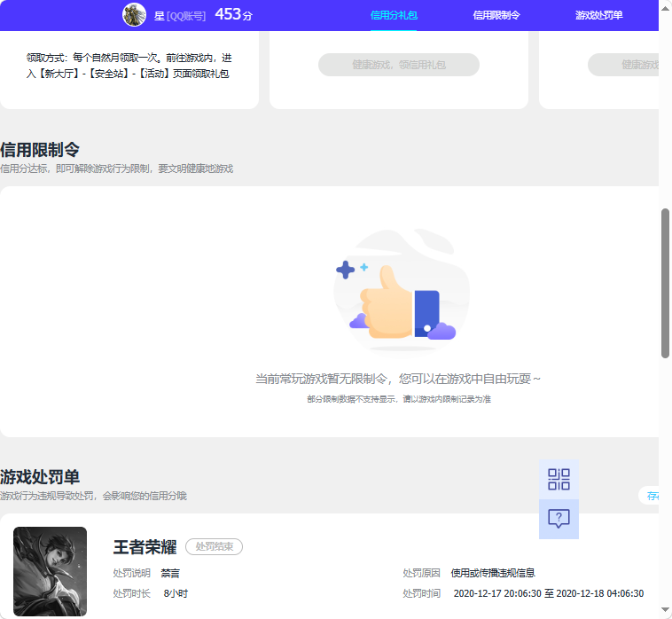Click the scrollbar down arrow
This screenshot has width=672, height=619.
click(665, 610)
